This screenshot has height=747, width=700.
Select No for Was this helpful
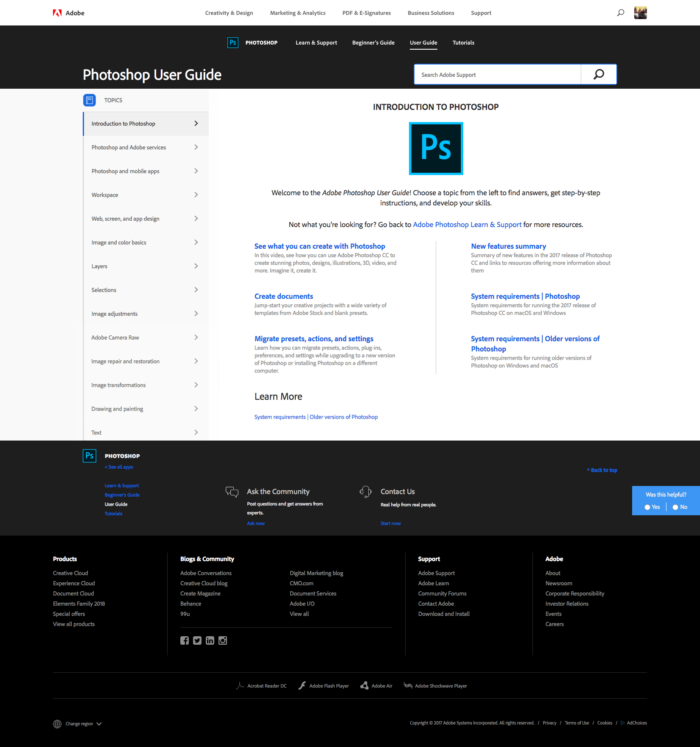tap(675, 507)
